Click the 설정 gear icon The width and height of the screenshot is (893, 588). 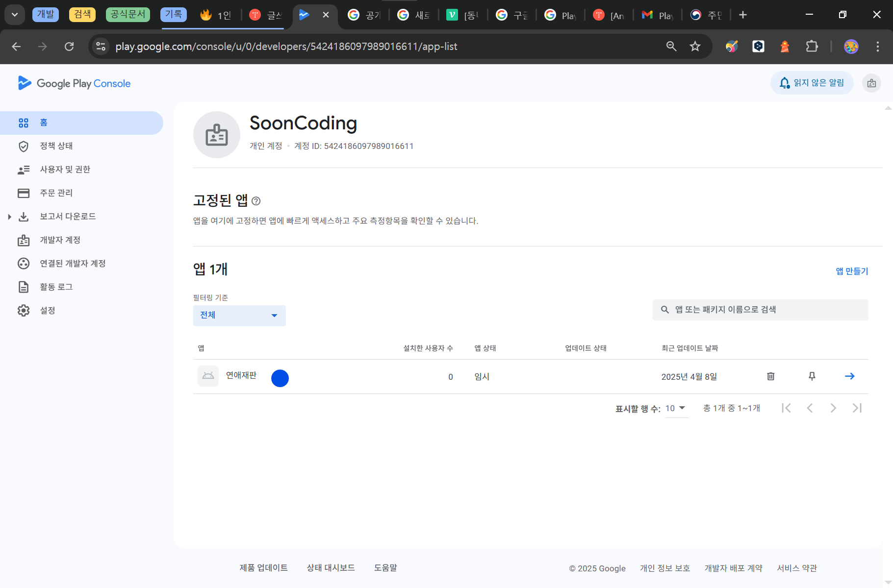tap(24, 311)
